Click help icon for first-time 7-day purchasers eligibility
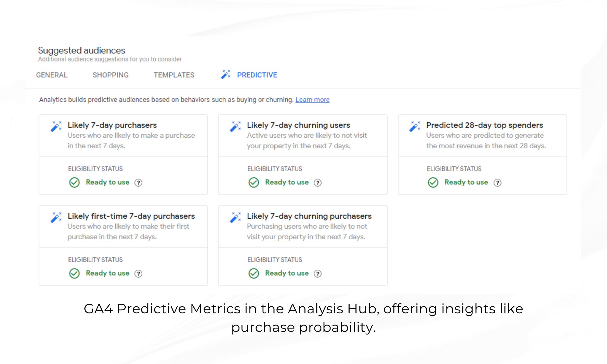The height and width of the screenshot is (364, 607). [138, 274]
